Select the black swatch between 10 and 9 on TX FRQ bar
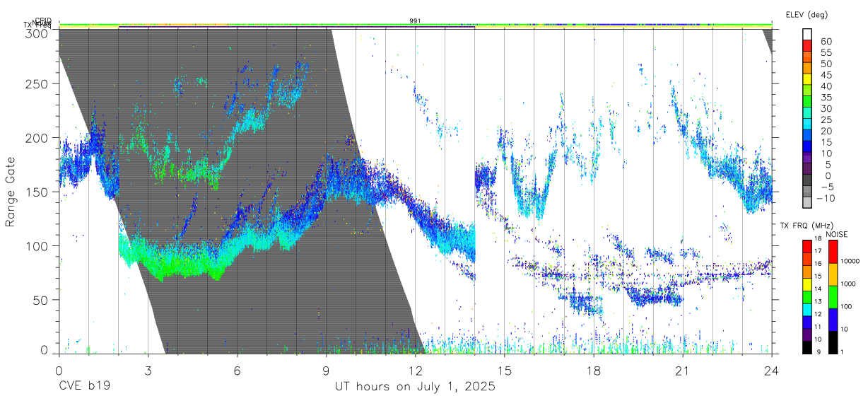 click(x=807, y=347)
